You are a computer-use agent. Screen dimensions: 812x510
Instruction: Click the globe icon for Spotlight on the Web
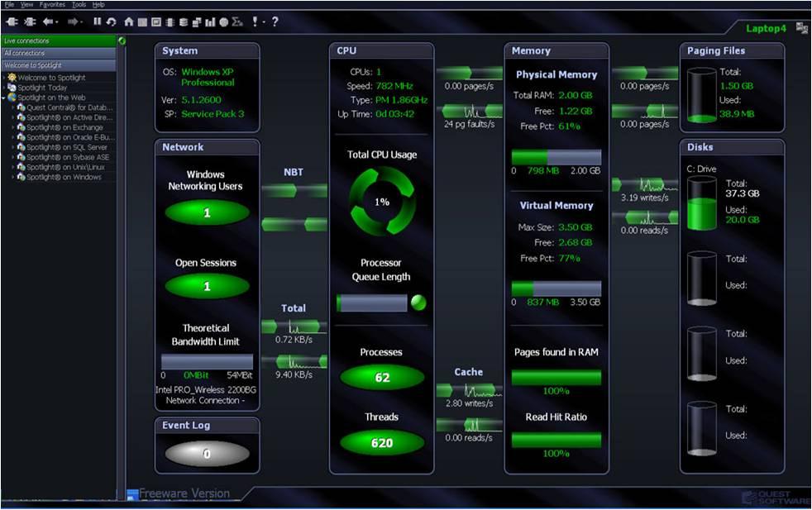[x=12, y=98]
